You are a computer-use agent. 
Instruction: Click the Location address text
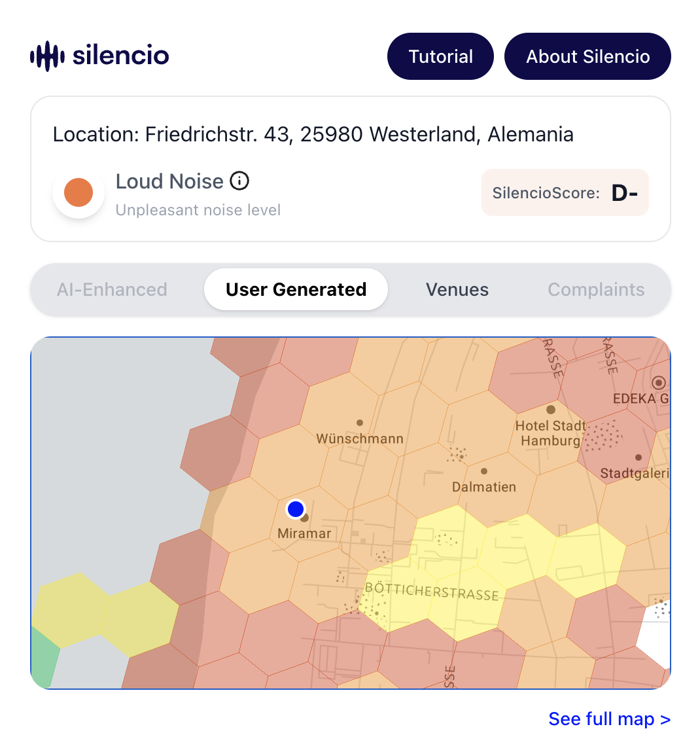point(313,134)
